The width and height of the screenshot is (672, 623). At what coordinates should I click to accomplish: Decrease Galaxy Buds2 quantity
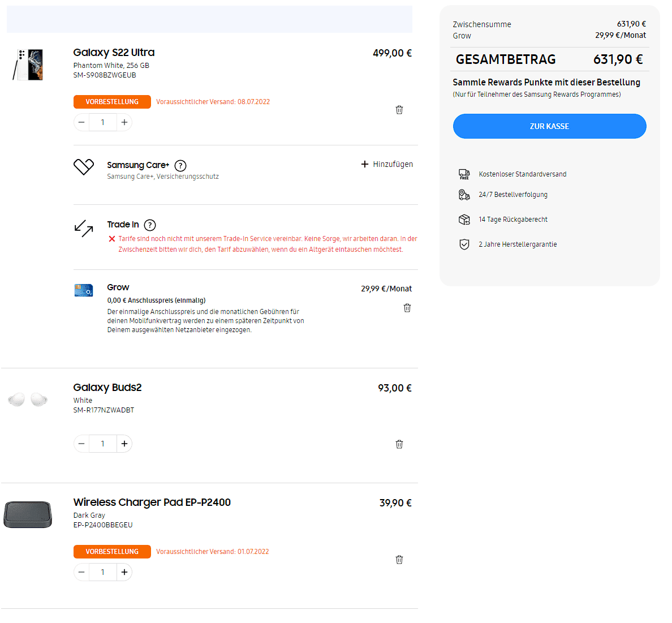click(81, 444)
